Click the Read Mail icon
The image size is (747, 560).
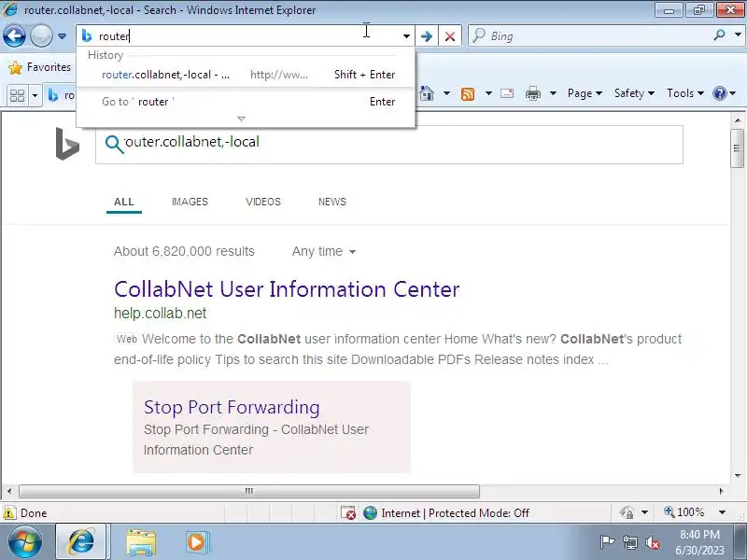coord(507,93)
